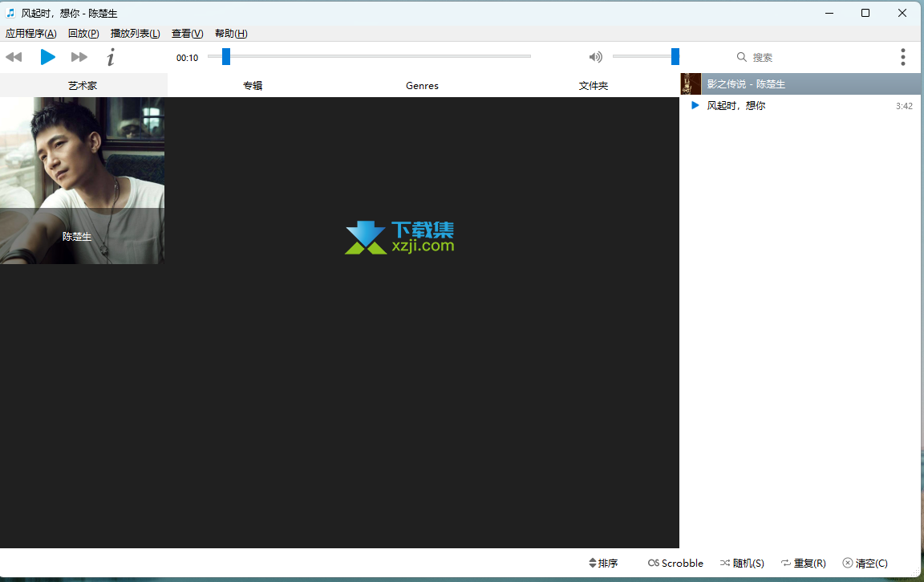
Task: Click the volume slider handle
Action: coord(675,57)
